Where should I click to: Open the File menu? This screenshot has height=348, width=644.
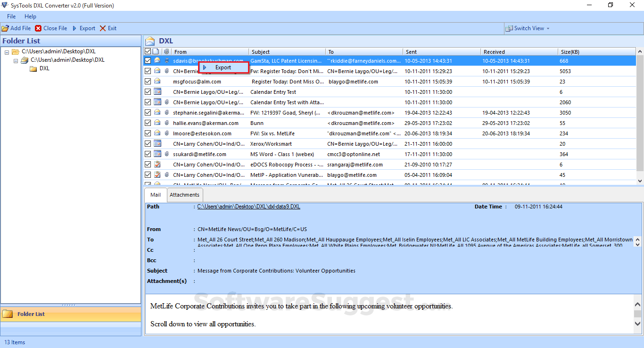click(x=11, y=16)
